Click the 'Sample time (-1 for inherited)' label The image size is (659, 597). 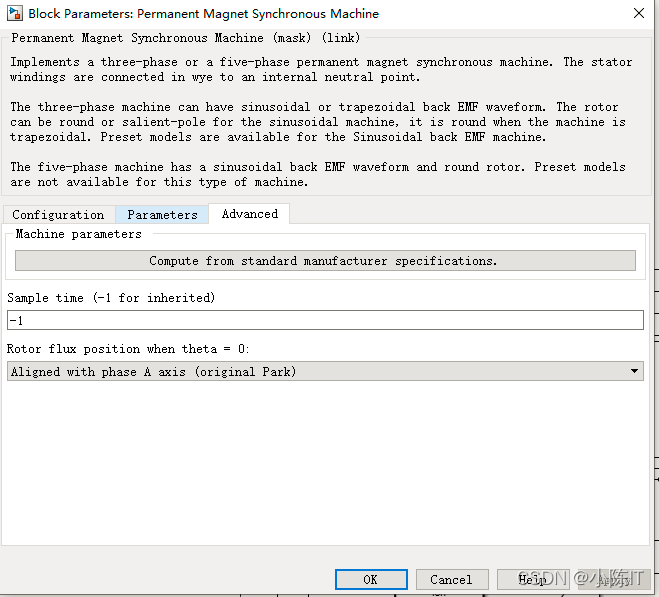click(x=111, y=298)
